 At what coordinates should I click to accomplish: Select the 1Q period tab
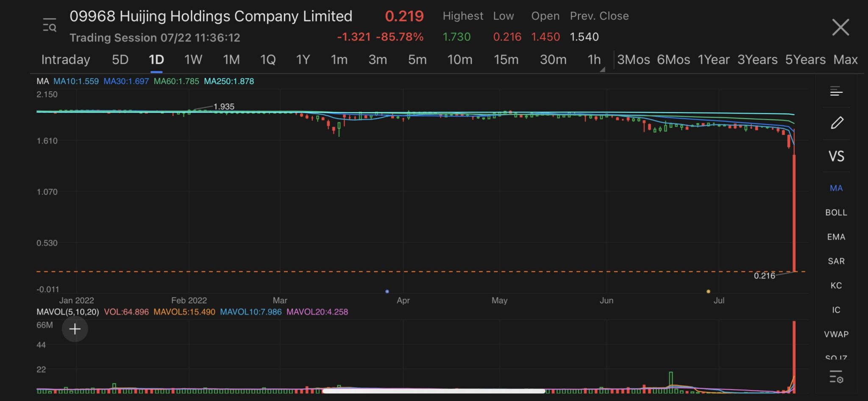267,60
